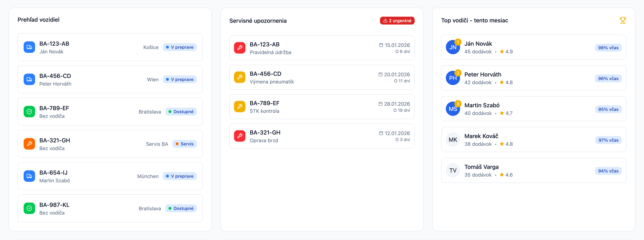Viewport: 644px width, 240px height.
Task: Click Dostupné status badge for BA-987-KL
Action: coord(181,208)
